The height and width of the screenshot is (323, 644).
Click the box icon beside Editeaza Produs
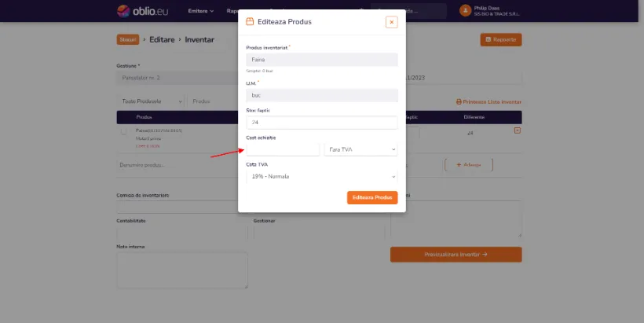pyautogui.click(x=250, y=22)
